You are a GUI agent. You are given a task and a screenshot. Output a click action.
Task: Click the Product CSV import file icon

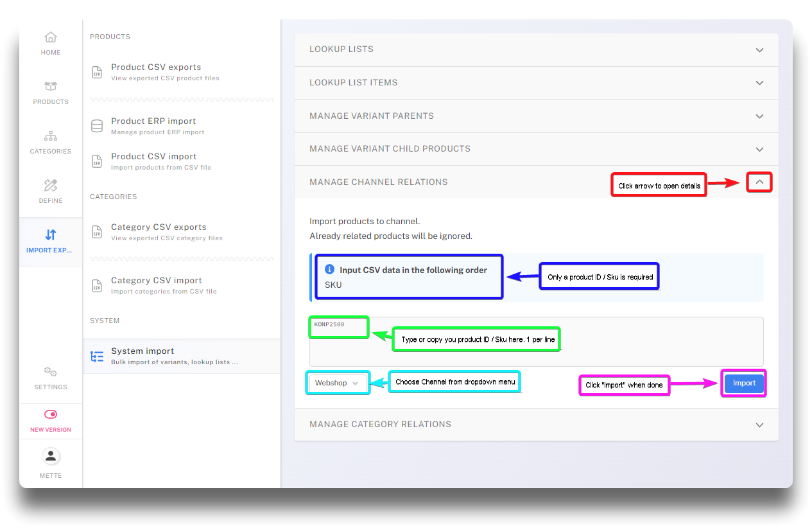tap(97, 161)
